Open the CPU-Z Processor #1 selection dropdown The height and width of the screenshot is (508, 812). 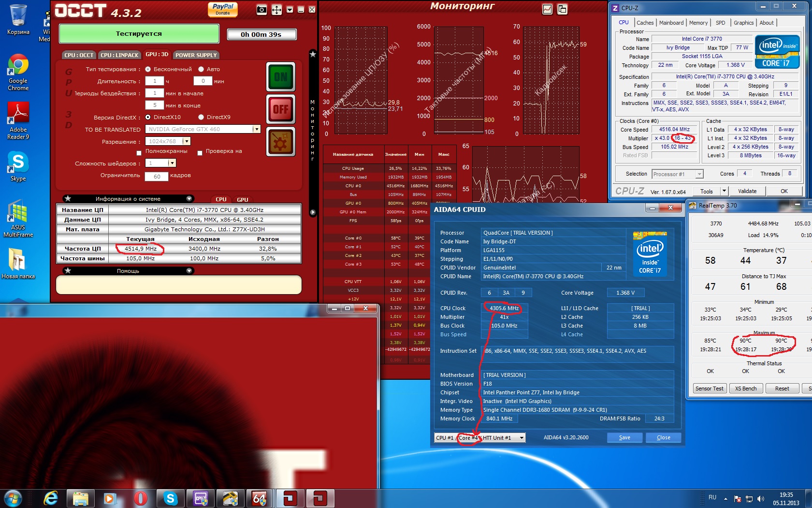point(699,174)
